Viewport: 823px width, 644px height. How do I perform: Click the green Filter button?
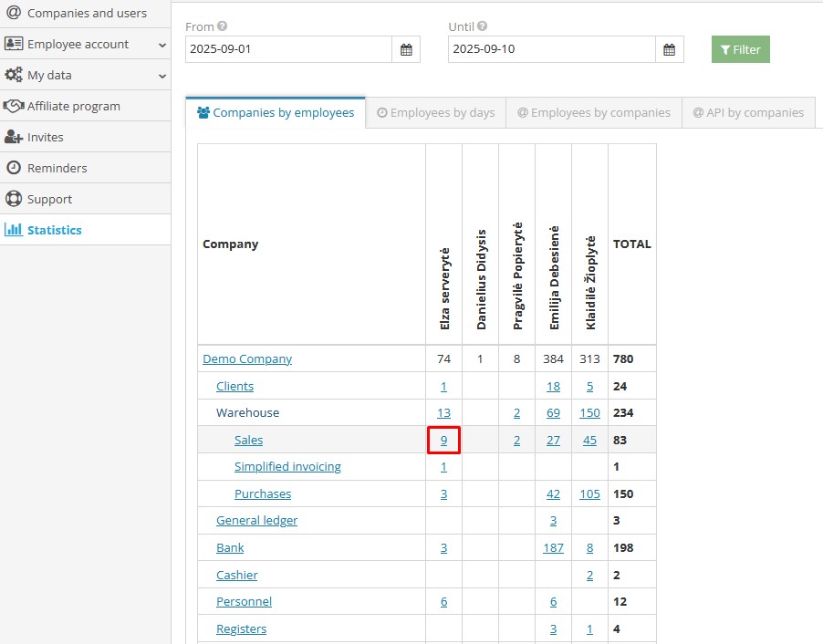[x=740, y=50]
